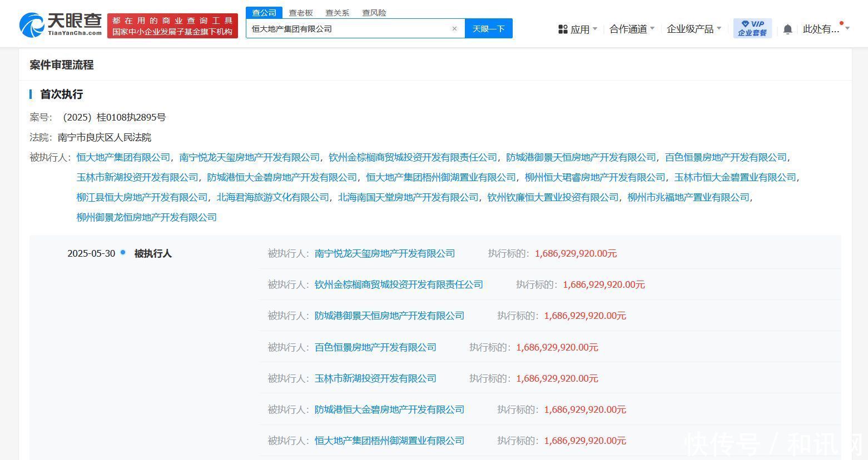
Task: Open 防城港恒大金碧房地产开发有限公司 in top list
Action: pyautogui.click(x=282, y=177)
